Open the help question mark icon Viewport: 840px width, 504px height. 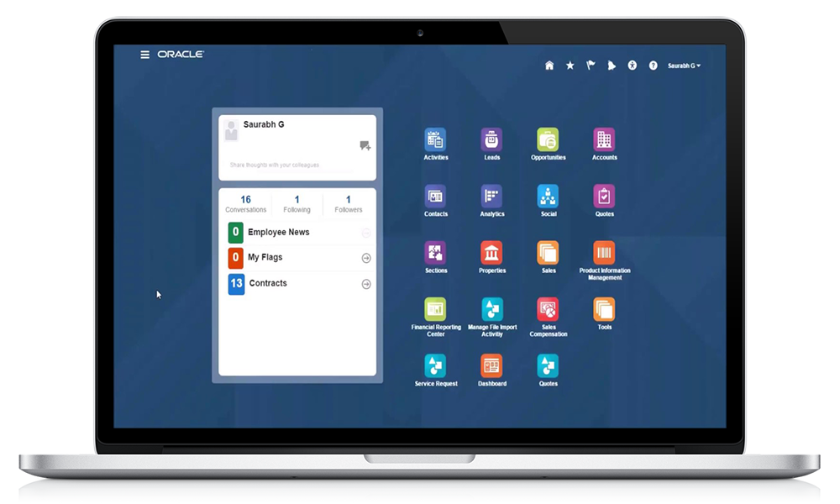pos(653,66)
